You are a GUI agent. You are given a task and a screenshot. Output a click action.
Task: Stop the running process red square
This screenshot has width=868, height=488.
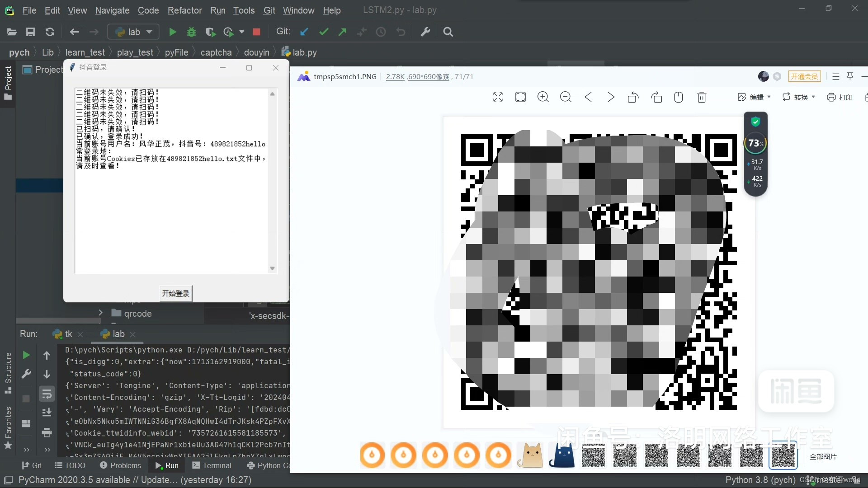pos(256,32)
